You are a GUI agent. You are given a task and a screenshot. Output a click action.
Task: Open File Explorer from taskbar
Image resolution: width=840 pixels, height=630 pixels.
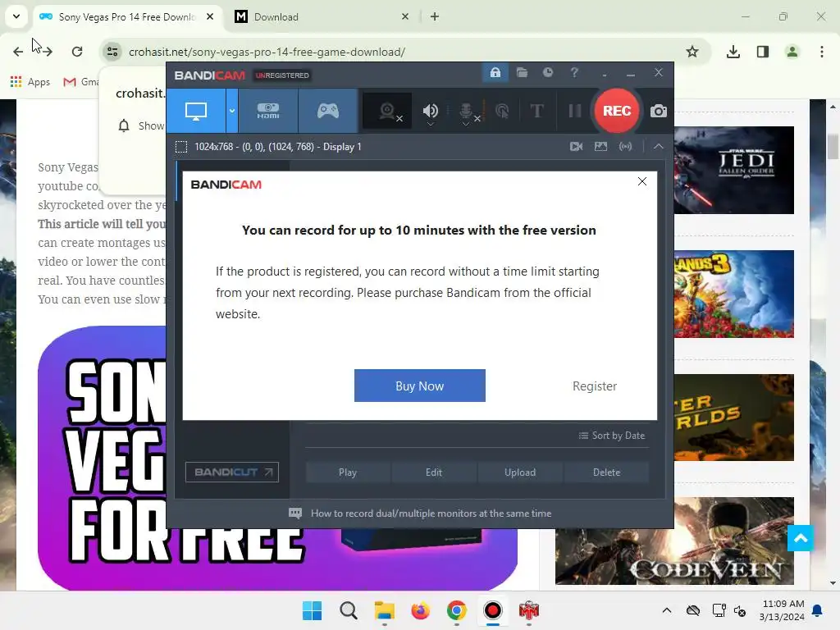tap(384, 610)
